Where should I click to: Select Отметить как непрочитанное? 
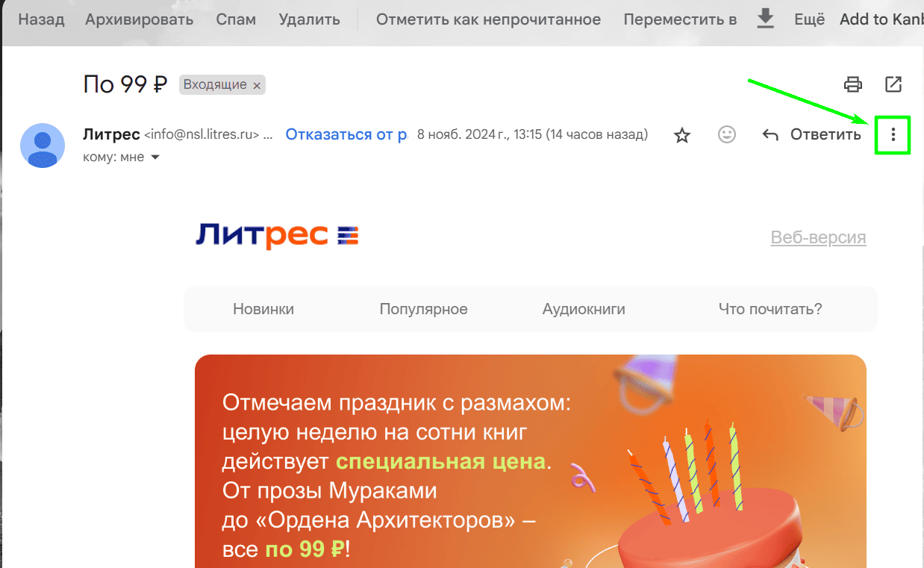[x=488, y=19]
